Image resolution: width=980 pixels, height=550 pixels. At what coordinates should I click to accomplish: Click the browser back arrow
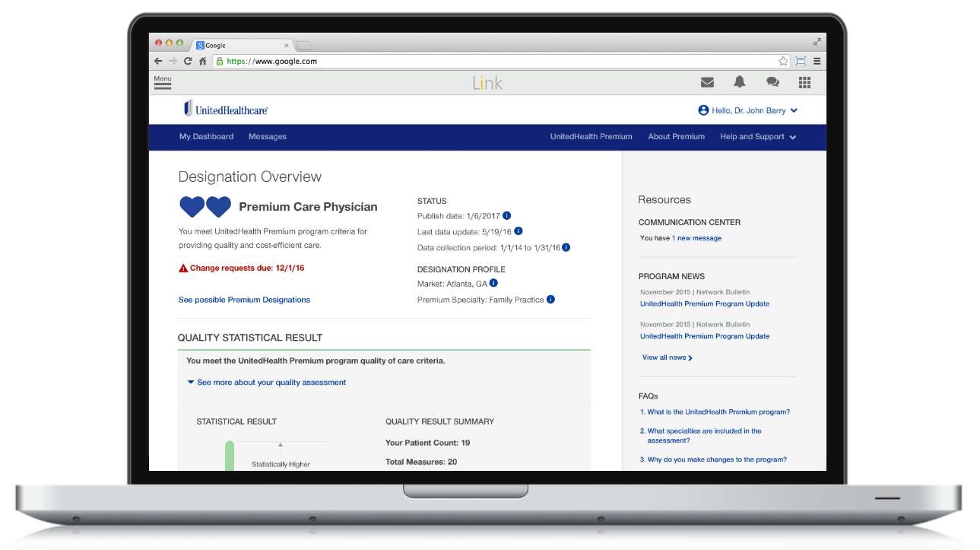pyautogui.click(x=158, y=61)
